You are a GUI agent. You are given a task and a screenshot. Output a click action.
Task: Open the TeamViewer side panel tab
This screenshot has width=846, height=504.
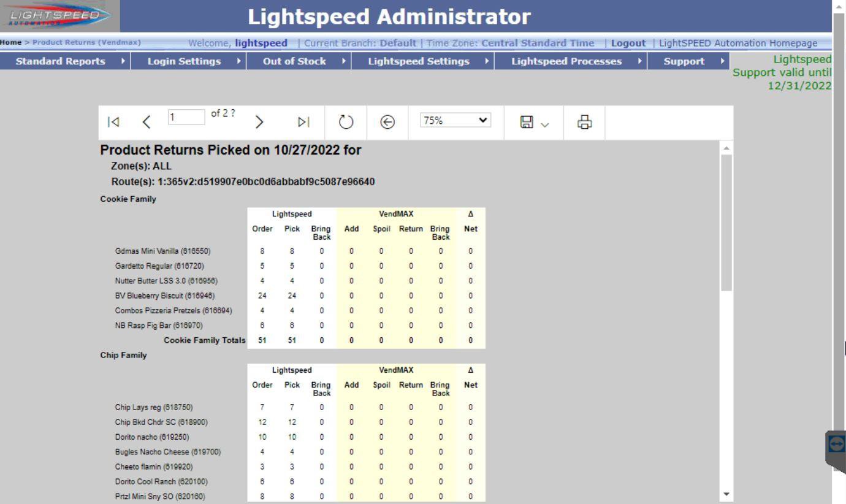pos(836,452)
